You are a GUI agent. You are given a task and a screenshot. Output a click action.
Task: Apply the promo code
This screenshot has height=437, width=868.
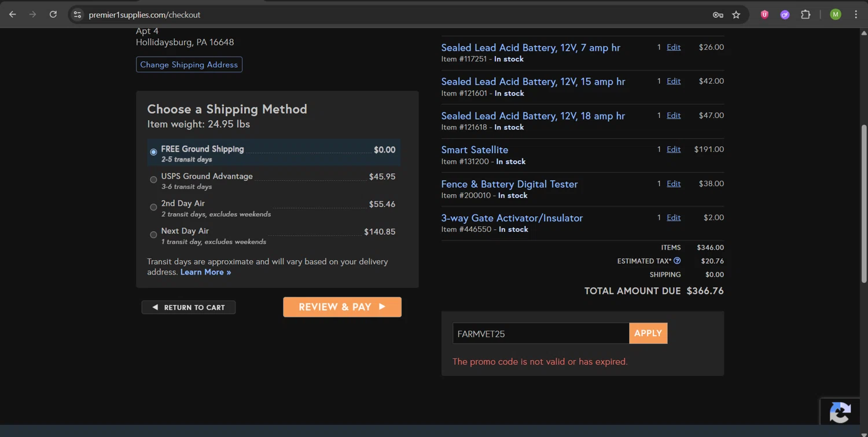[x=648, y=333]
